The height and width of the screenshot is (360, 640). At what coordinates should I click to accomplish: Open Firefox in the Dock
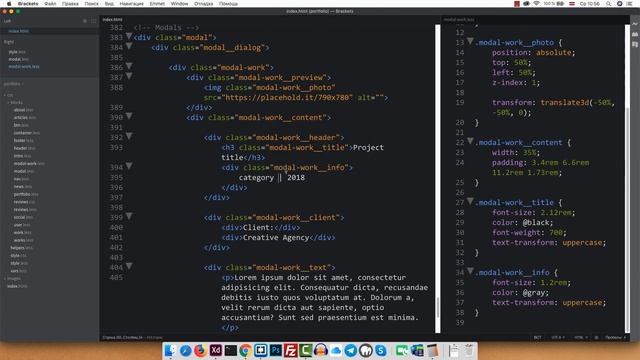200,350
